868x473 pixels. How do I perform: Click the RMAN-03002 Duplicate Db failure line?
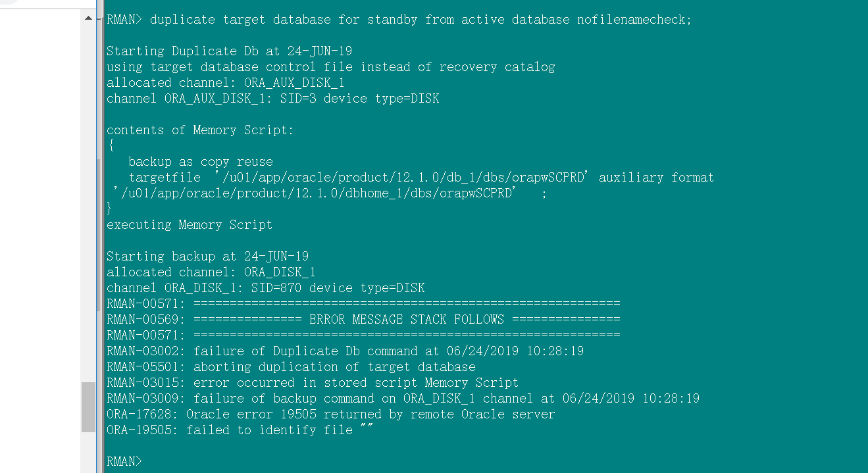(345, 351)
